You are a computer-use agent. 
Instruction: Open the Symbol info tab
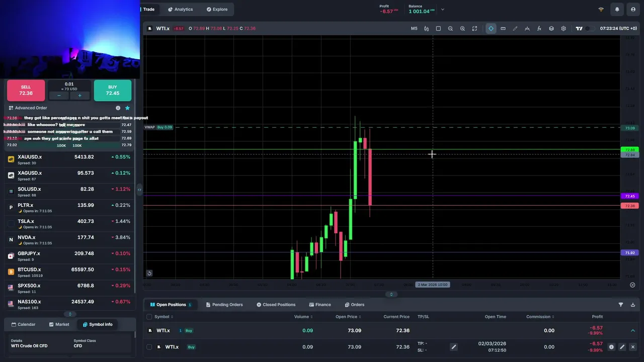click(x=98, y=324)
